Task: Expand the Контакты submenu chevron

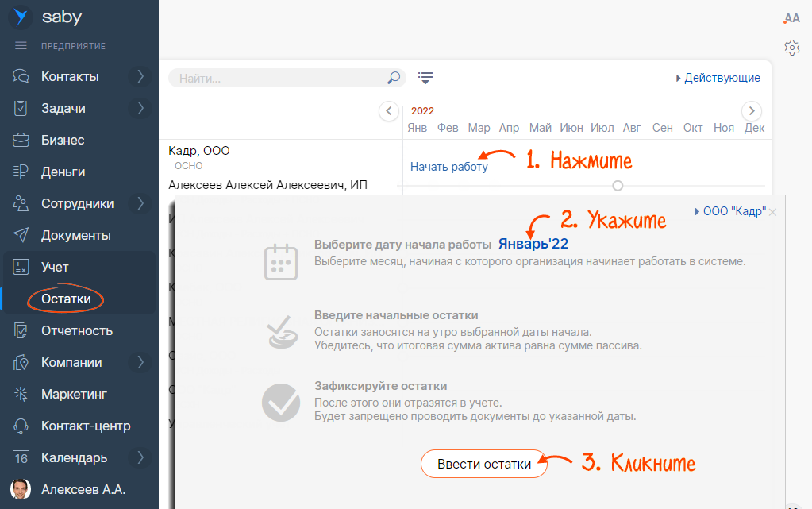Action: tap(140, 77)
